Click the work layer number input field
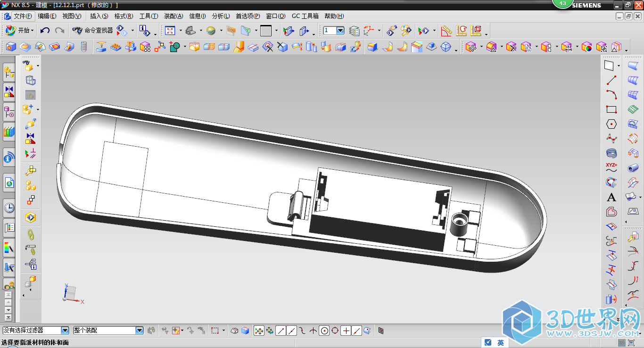This screenshot has height=348, width=644. 329,31
